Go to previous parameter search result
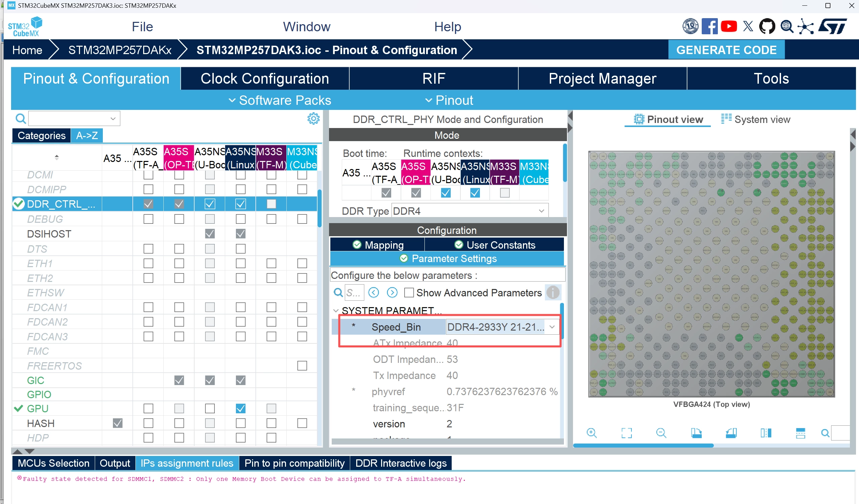 pyautogui.click(x=374, y=292)
